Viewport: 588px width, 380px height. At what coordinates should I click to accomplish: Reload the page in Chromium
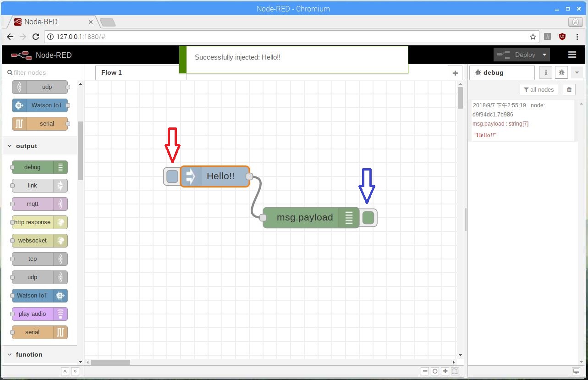pyautogui.click(x=36, y=37)
